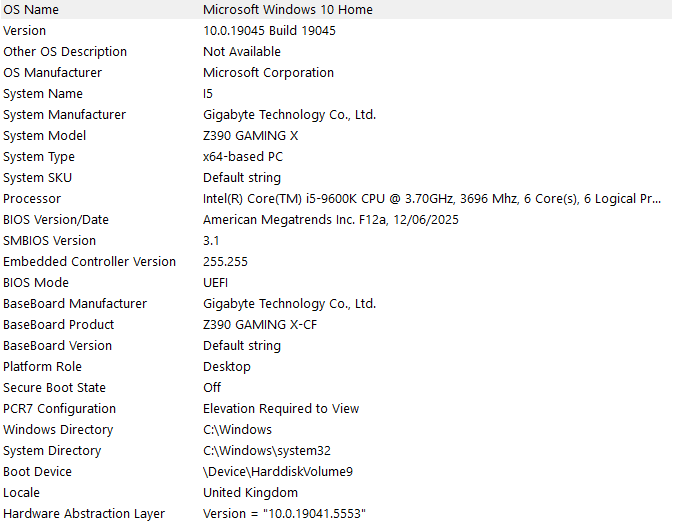Click the Windows Directory row
Viewport: 687px width, 524px height.
(336, 430)
